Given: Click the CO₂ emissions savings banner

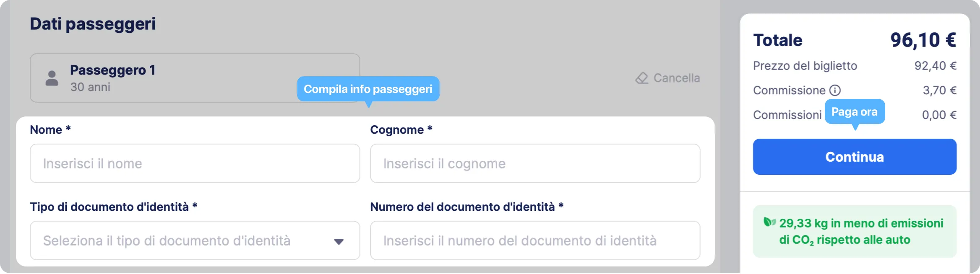Looking at the screenshot, I should pos(855,231).
